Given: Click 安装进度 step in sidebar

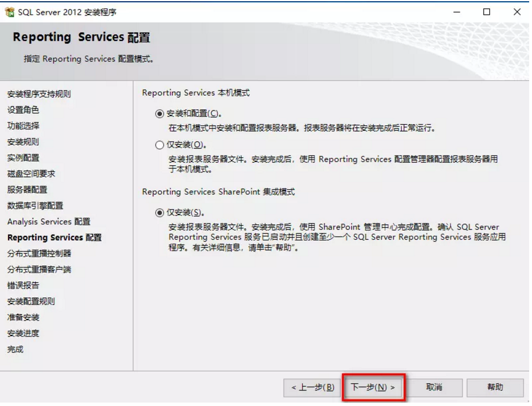Looking at the screenshot, I should [23, 333].
